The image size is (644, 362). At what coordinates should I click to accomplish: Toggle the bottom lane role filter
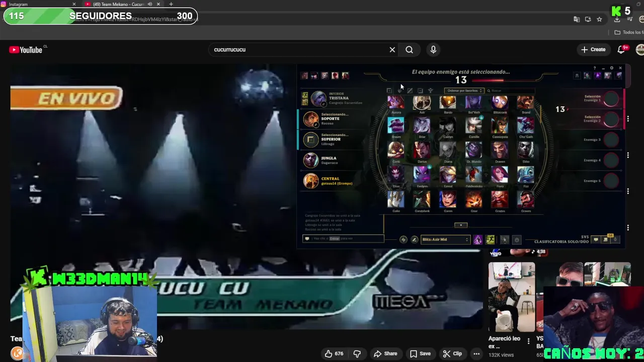coord(420,90)
